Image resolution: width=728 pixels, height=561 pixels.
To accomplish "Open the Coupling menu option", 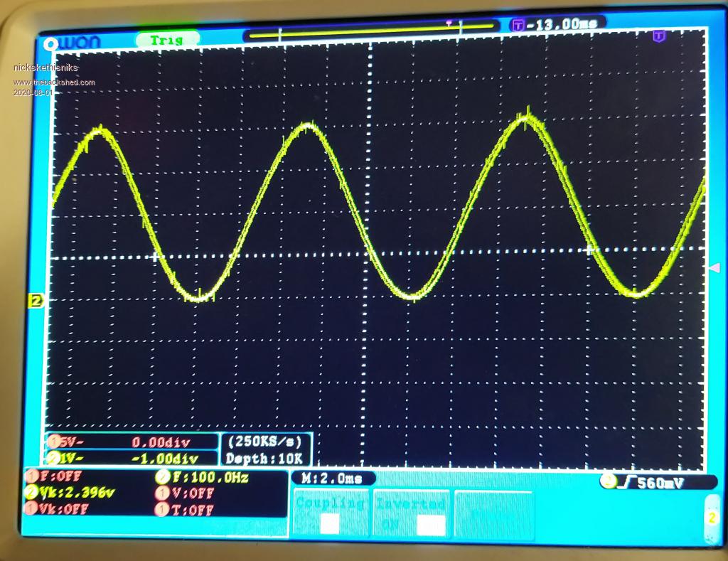I will (x=330, y=513).
